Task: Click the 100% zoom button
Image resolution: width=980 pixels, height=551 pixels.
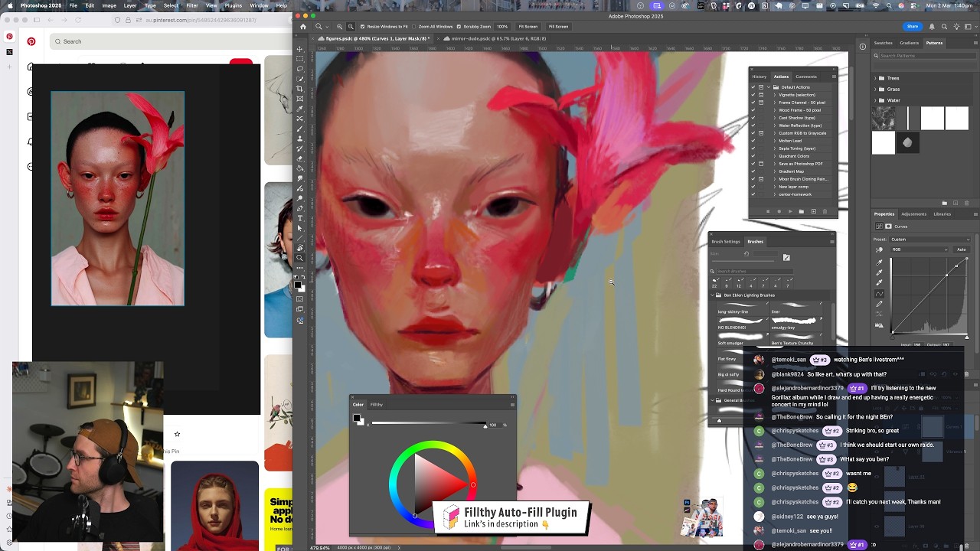Action: [x=502, y=27]
